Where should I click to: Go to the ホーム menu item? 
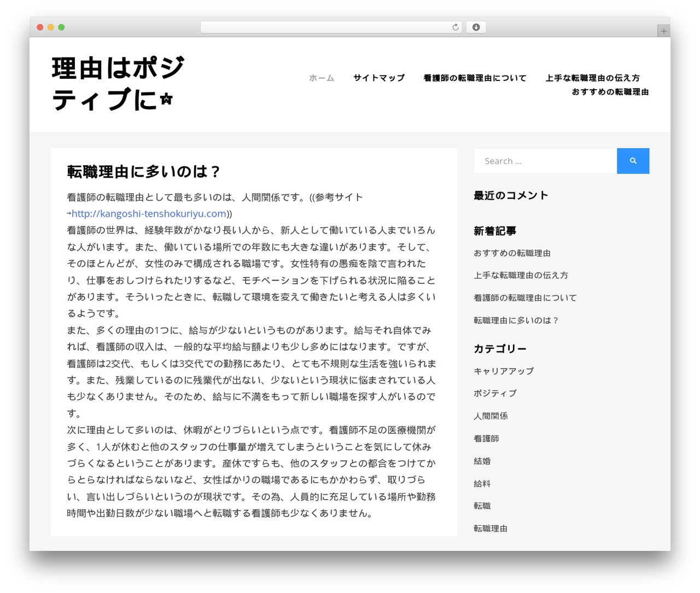click(322, 78)
